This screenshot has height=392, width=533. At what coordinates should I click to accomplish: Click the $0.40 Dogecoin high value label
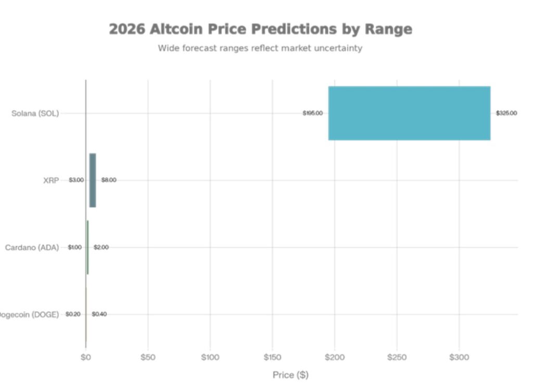pos(99,314)
